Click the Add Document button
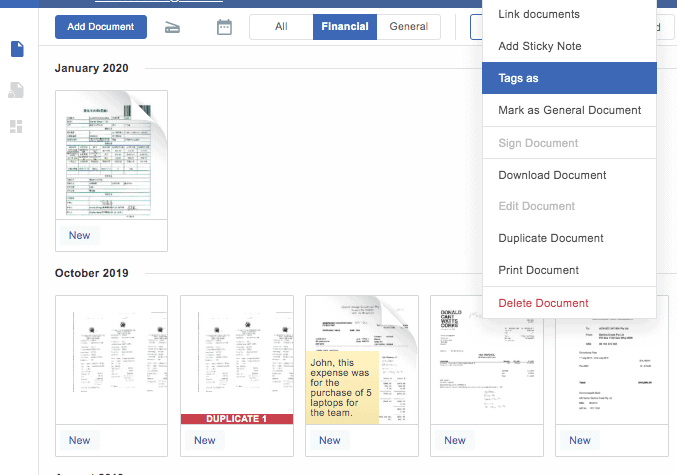The image size is (677, 475). [x=101, y=27]
